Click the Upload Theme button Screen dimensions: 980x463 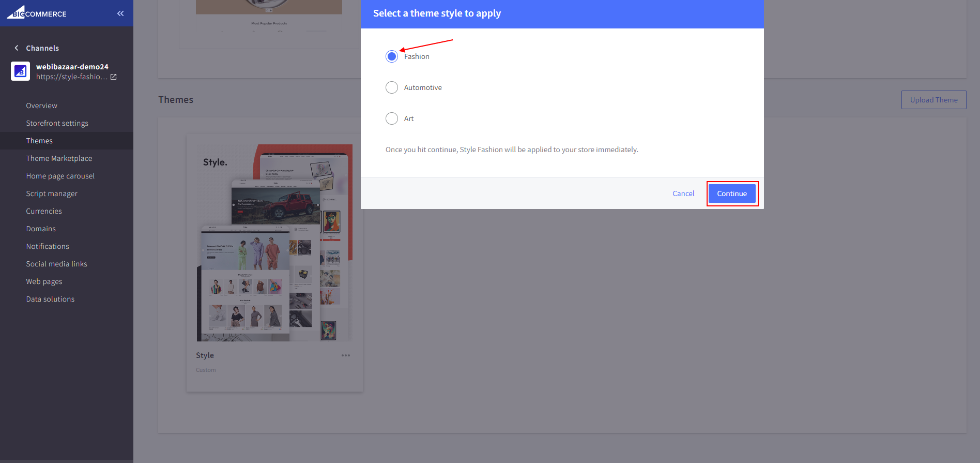(933, 100)
